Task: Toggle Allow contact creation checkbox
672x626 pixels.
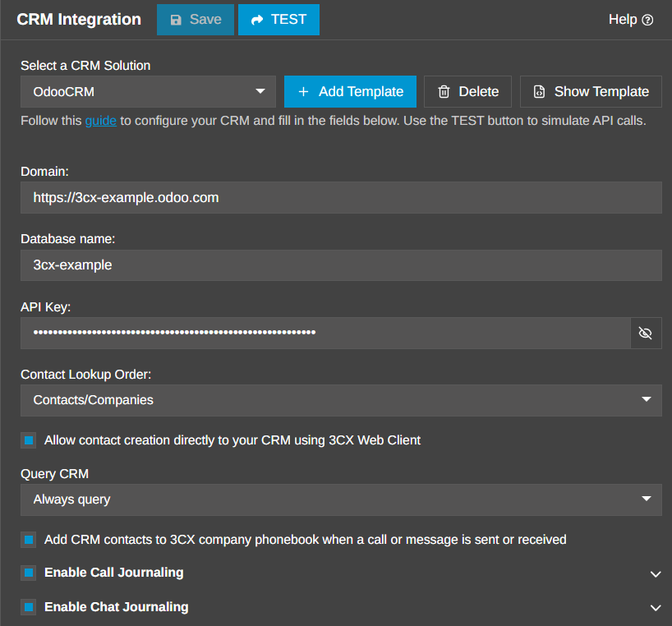Action: [x=29, y=440]
